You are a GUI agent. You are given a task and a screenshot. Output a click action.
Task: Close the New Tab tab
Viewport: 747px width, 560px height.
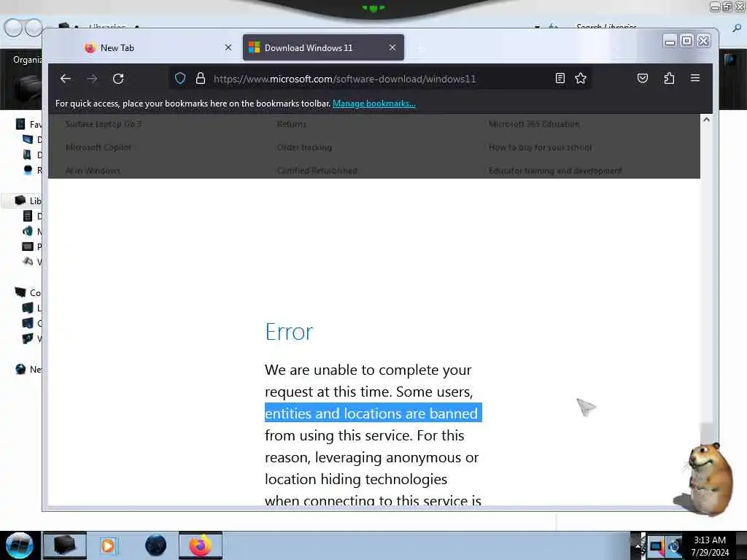(228, 47)
